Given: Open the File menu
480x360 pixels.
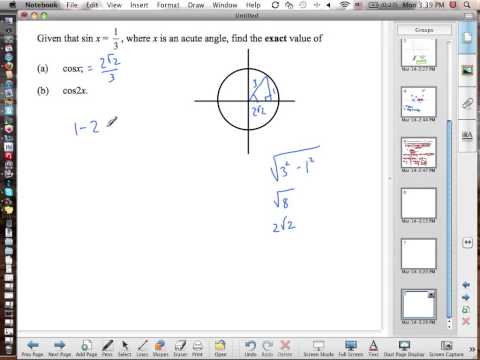Looking at the screenshot, I should 72,5.
